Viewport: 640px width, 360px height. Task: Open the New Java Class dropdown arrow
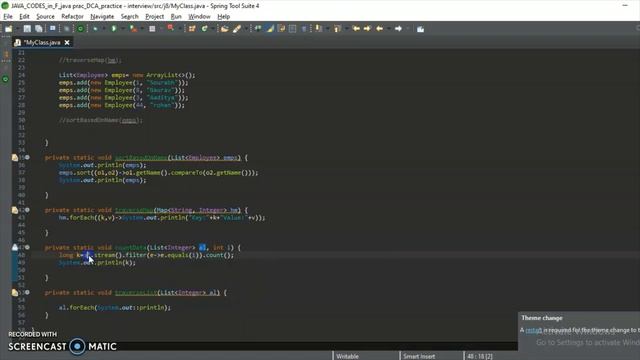(212, 29)
